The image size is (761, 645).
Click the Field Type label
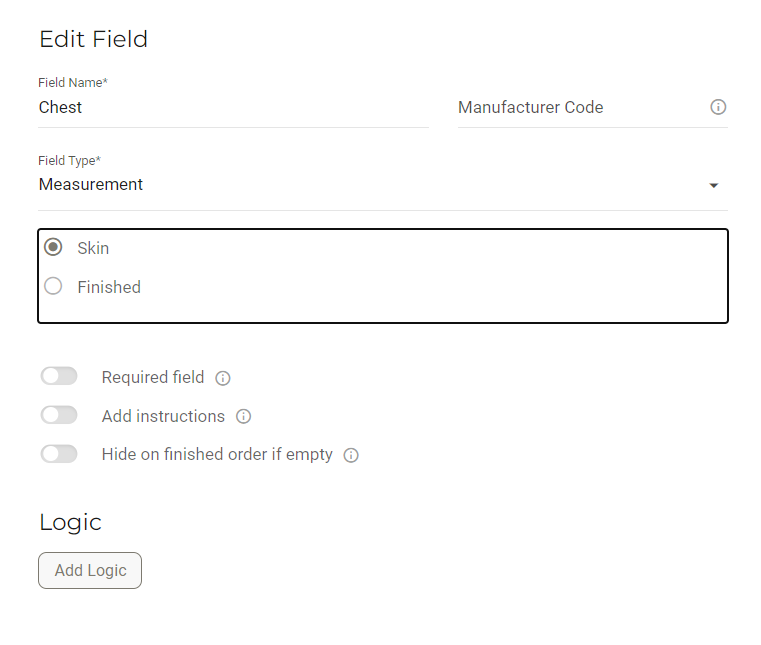point(69,160)
